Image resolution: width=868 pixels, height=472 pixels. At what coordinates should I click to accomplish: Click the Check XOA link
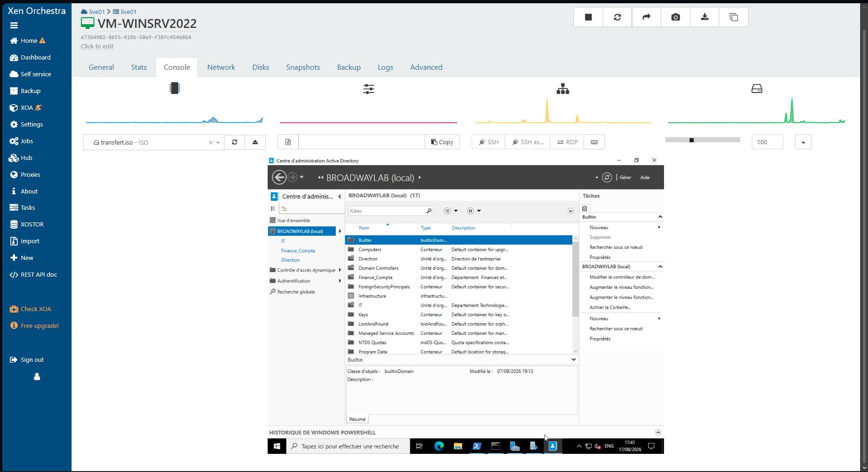click(x=35, y=309)
